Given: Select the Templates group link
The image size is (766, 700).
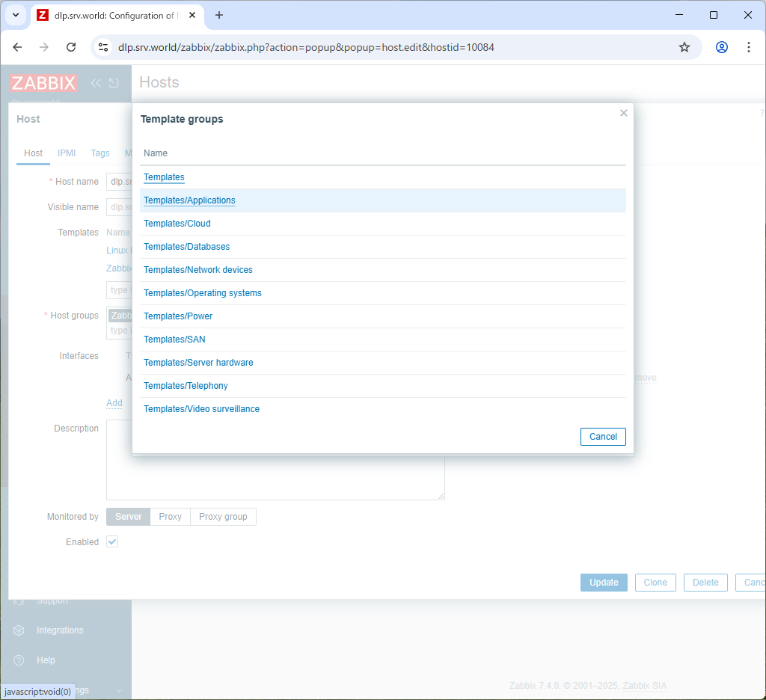Looking at the screenshot, I should click(164, 176).
